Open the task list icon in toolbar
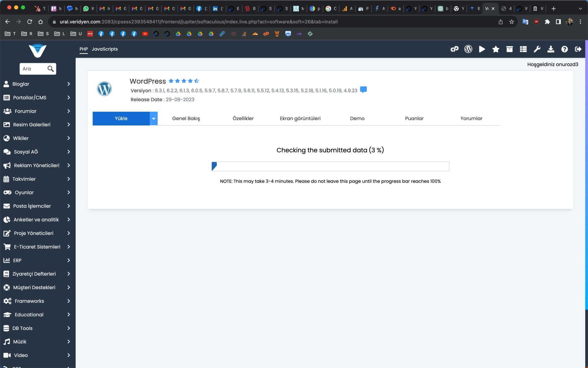The width and height of the screenshot is (588, 368). tap(523, 49)
